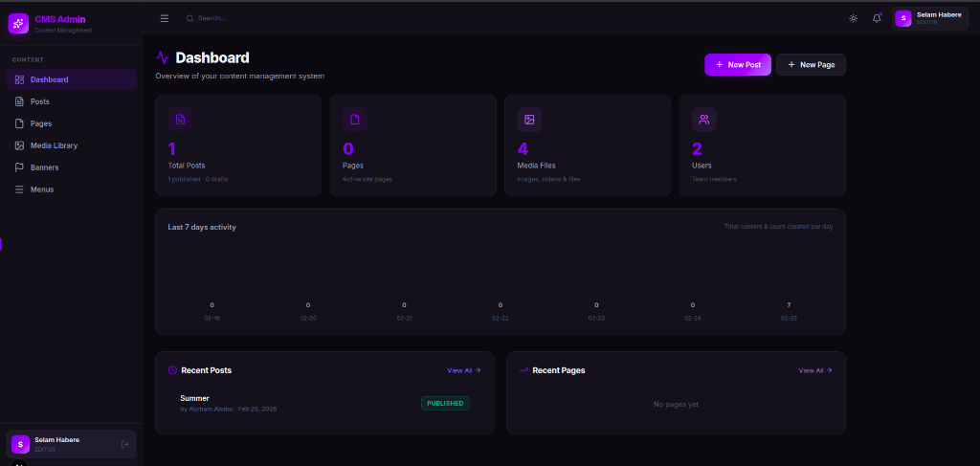Click the Users stat label
This screenshot has width=980, height=466.
(x=702, y=166)
